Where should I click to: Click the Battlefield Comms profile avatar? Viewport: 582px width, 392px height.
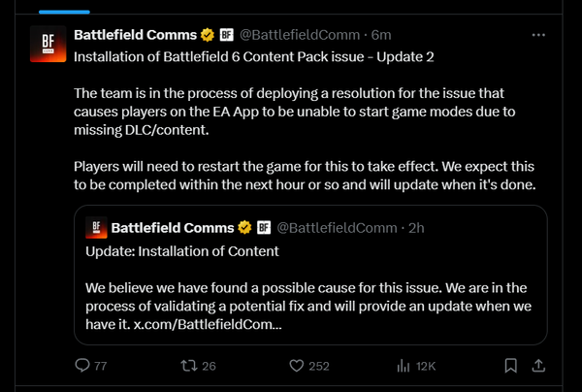click(43, 45)
